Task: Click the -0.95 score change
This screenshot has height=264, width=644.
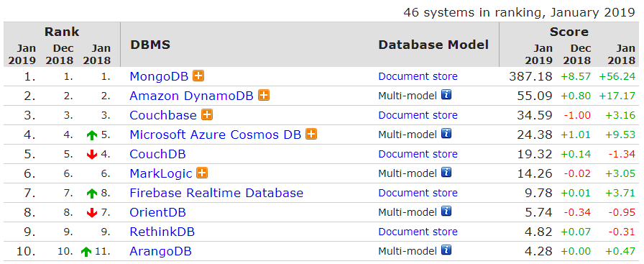Action: pos(622,212)
